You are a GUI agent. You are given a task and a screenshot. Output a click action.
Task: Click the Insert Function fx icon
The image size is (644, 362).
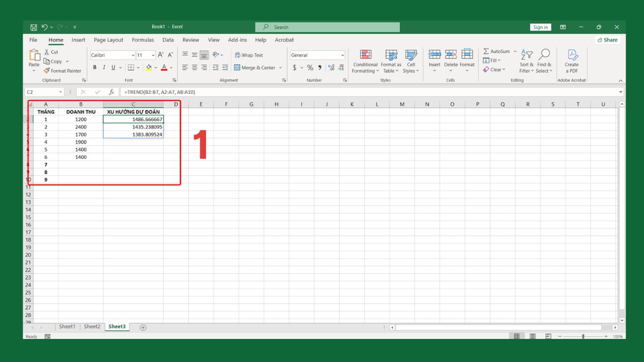tap(111, 92)
